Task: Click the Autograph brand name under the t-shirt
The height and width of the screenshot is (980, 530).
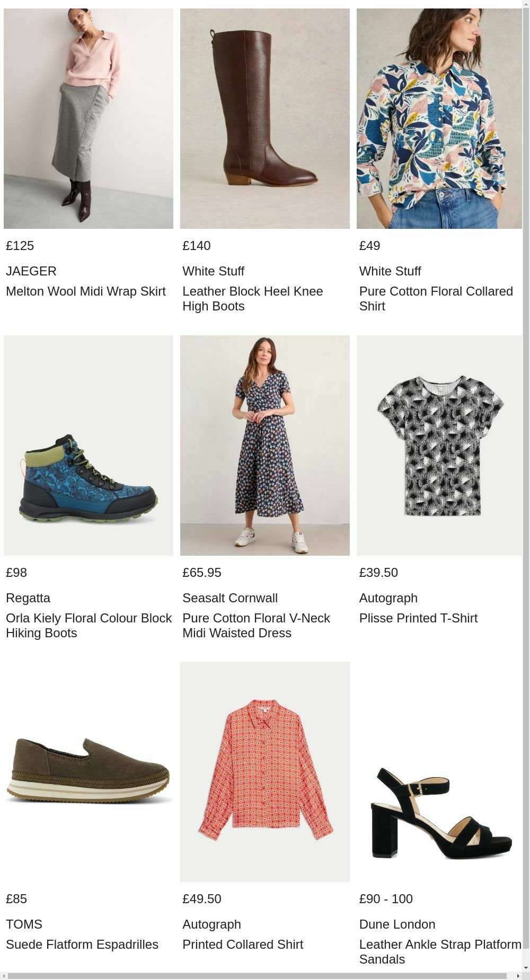Action: 388,598
